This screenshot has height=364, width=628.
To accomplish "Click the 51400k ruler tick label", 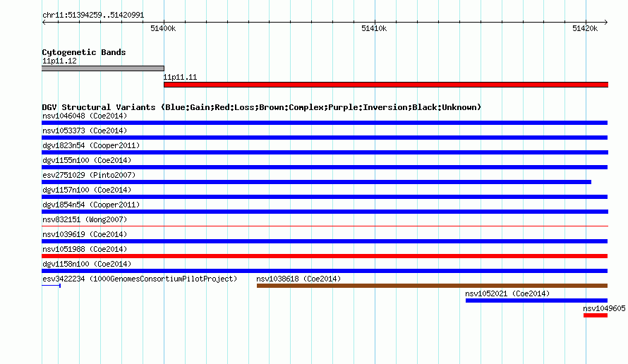I will 163,28.
